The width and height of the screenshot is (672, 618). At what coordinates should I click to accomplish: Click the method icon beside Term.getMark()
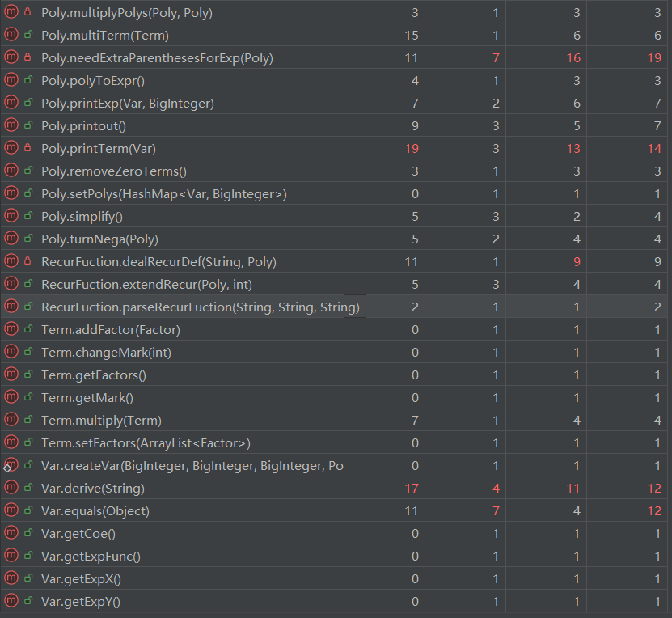(x=11, y=397)
